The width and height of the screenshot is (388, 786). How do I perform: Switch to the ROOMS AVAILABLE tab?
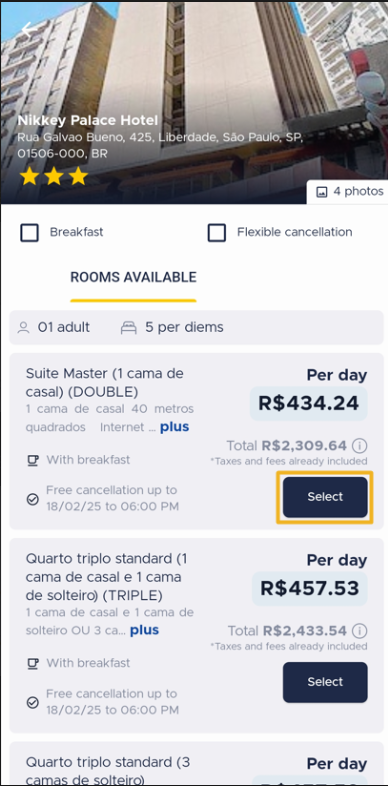coord(133,277)
